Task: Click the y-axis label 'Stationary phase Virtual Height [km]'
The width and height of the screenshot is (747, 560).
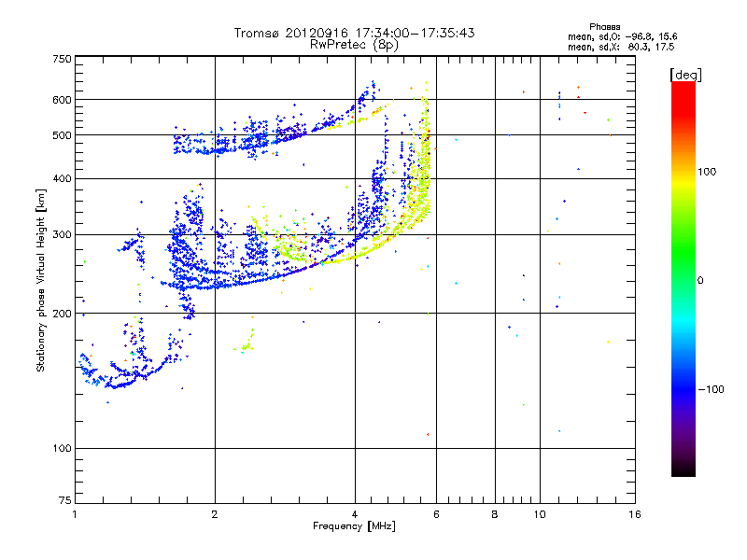Action: [40, 280]
